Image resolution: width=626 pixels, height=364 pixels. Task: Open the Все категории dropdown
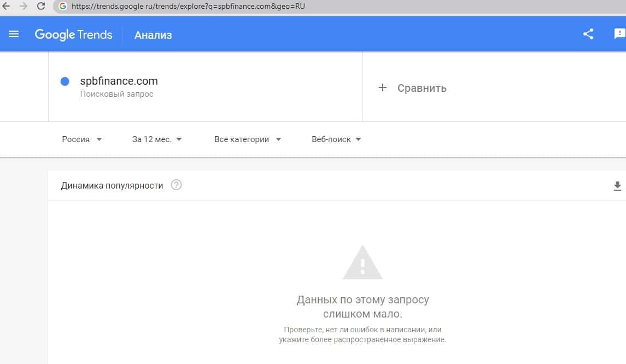248,139
